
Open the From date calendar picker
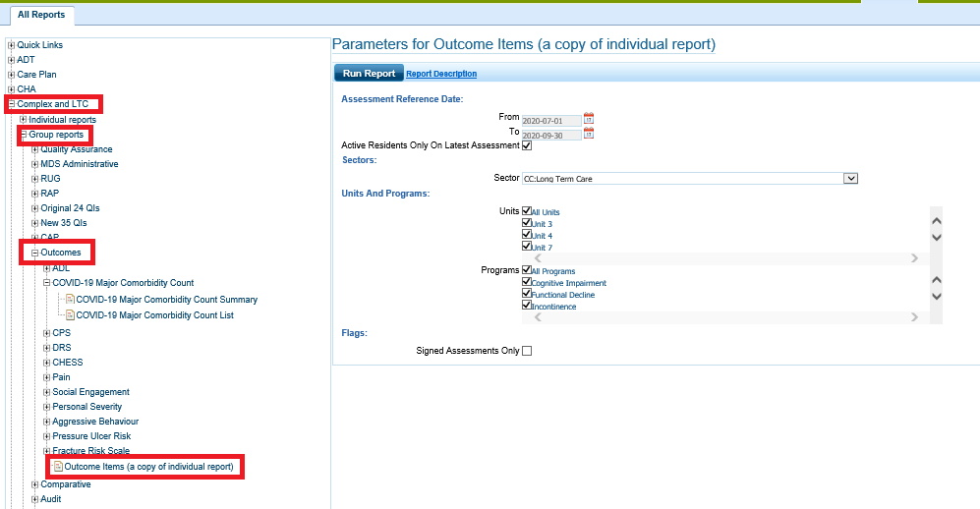[x=589, y=118]
